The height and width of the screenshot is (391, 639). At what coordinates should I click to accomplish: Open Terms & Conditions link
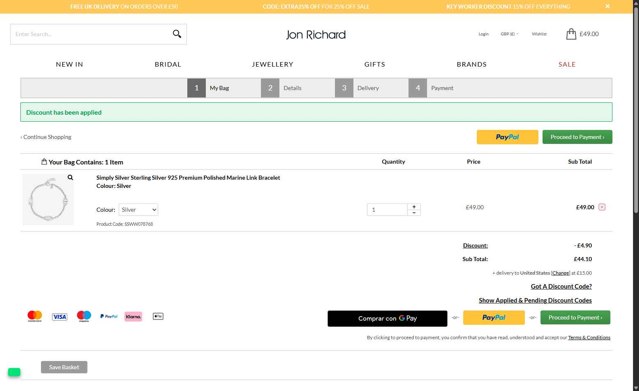[x=589, y=338]
